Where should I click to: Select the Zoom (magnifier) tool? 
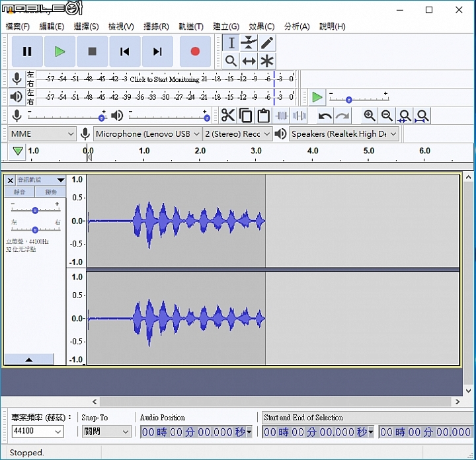click(x=231, y=61)
